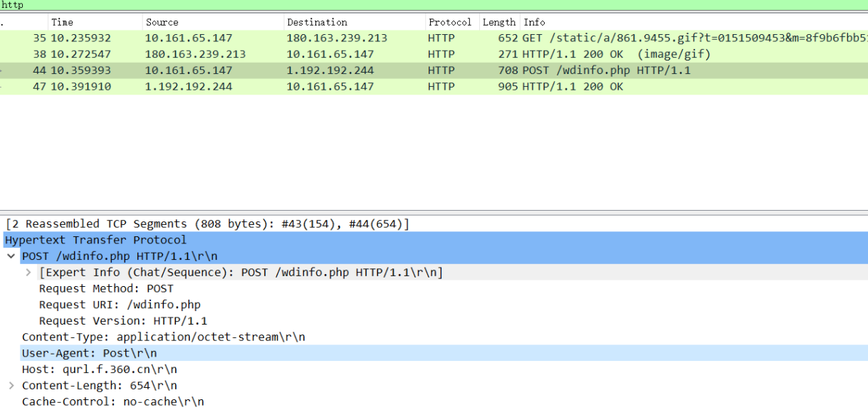Expand the Content-Length: 654 node

point(11,386)
